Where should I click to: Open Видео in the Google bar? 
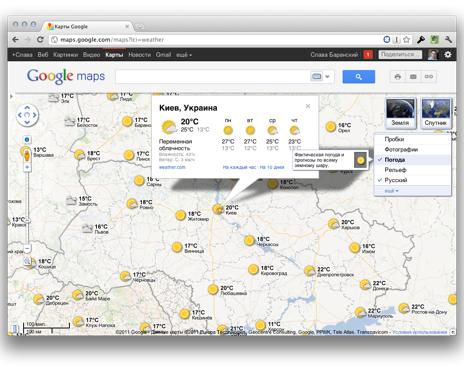click(91, 55)
